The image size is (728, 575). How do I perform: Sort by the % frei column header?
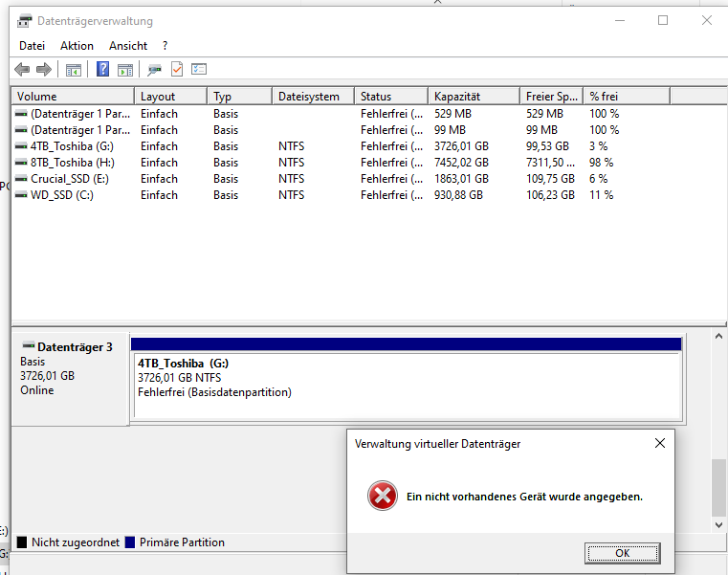point(627,96)
